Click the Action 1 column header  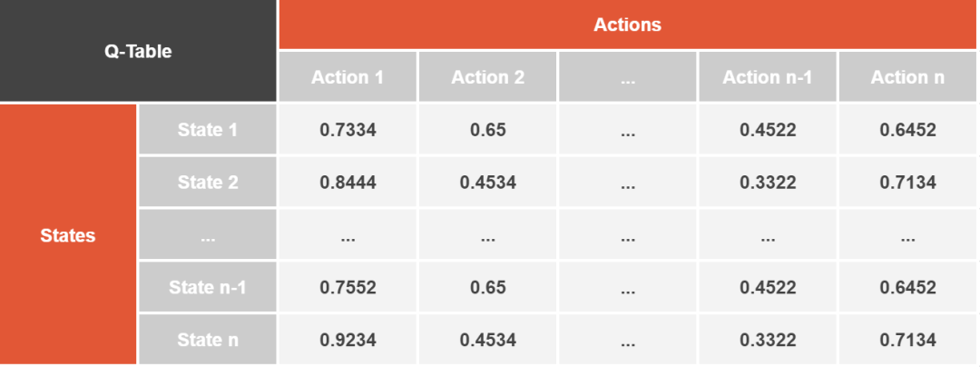tap(348, 77)
